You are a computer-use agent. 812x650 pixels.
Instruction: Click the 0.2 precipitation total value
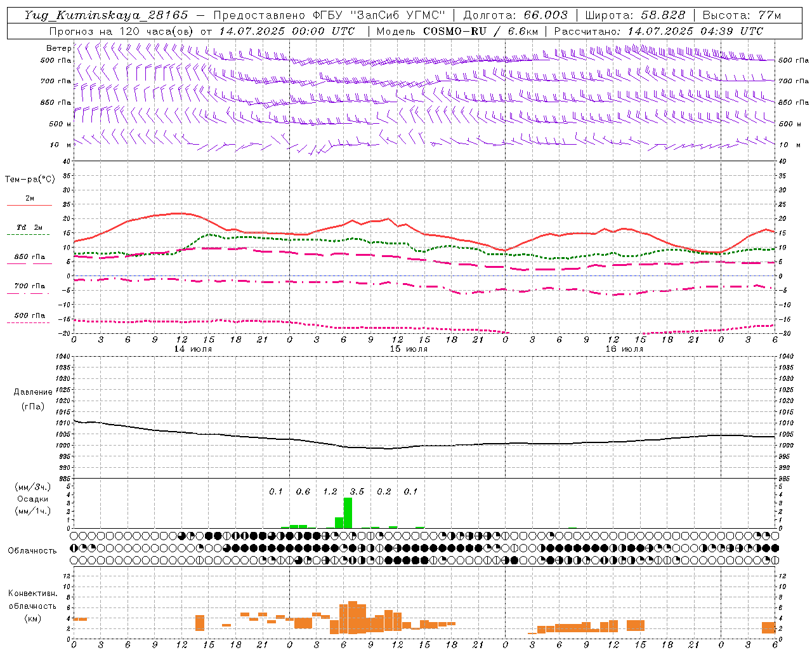tap(384, 491)
